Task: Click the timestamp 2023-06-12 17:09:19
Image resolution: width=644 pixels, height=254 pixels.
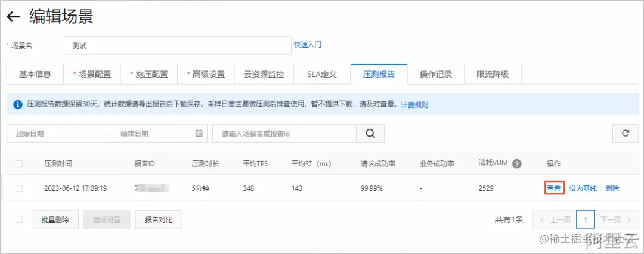Action: point(76,188)
